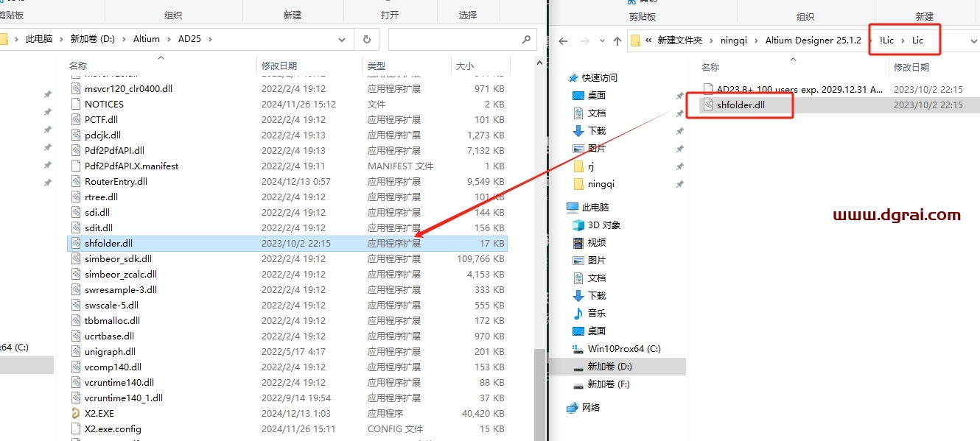Viewport: 980px width, 441px height.
Task: Select the Pdf2PdfAPI.X.manifest file icon
Action: coord(76,166)
